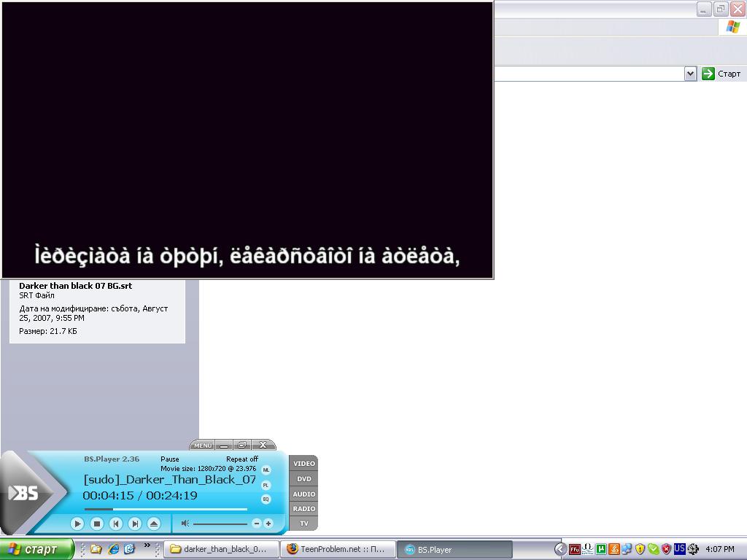The height and width of the screenshot is (560, 747).
Task: Switch to the DVD tab in BS.Player
Action: coord(304,479)
